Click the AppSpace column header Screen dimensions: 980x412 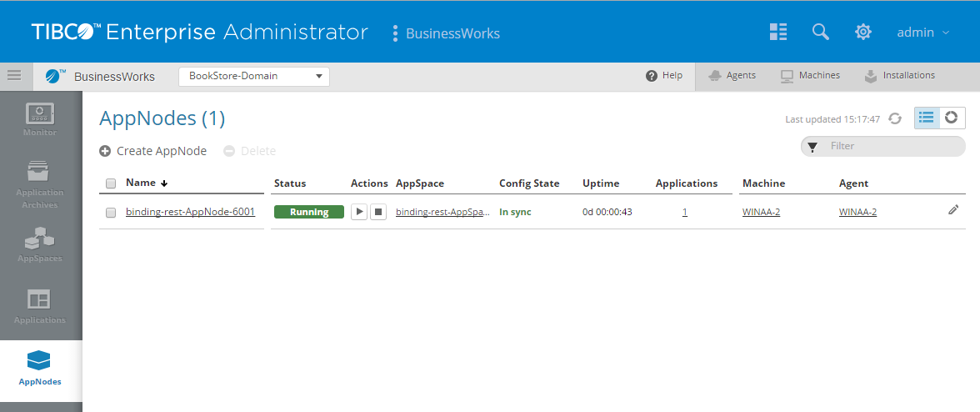(x=420, y=183)
